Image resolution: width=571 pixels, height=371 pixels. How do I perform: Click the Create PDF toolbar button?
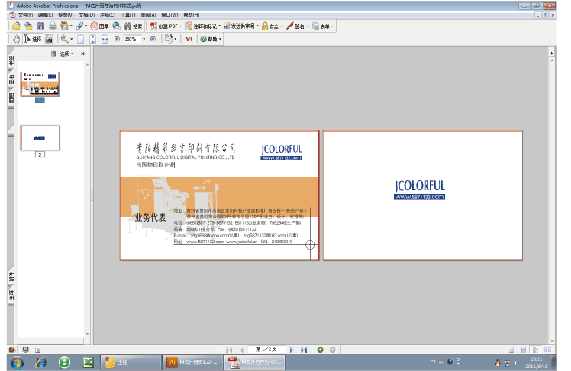pyautogui.click(x=164, y=26)
